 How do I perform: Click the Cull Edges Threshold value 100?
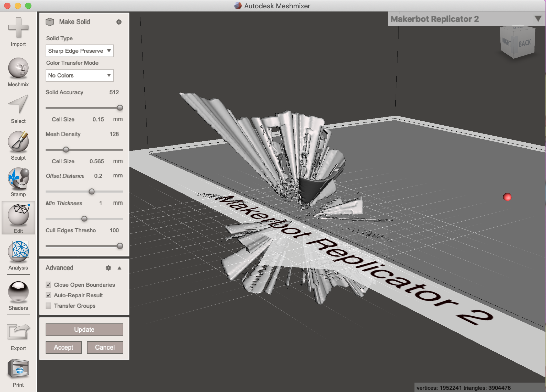pyautogui.click(x=114, y=230)
